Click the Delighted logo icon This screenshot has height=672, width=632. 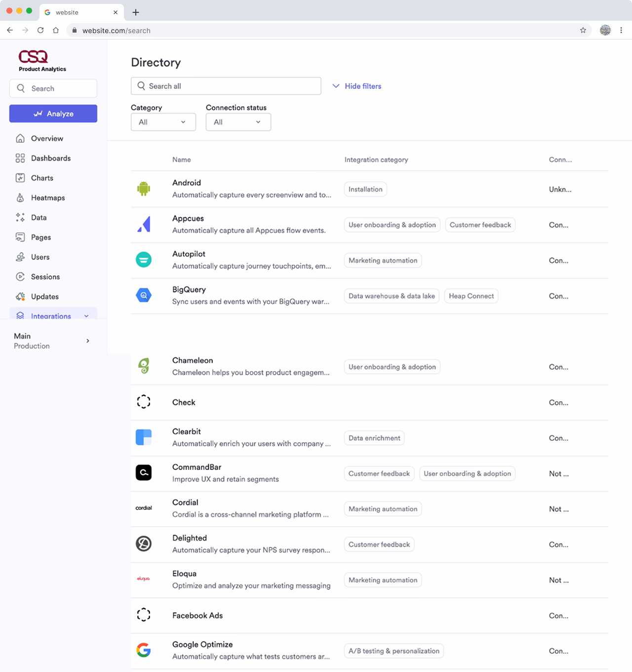[x=144, y=544]
